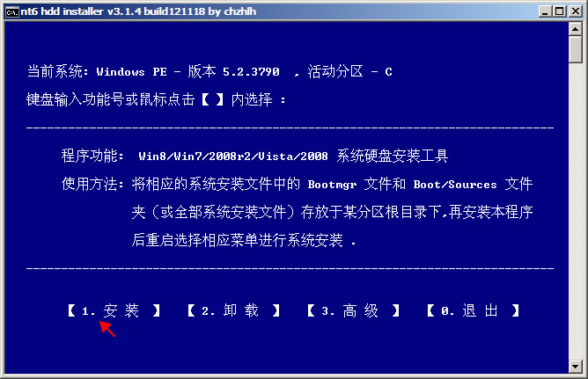This screenshot has width=588, height=379.
Task: Click the Windows PE system text
Action: click(x=132, y=71)
